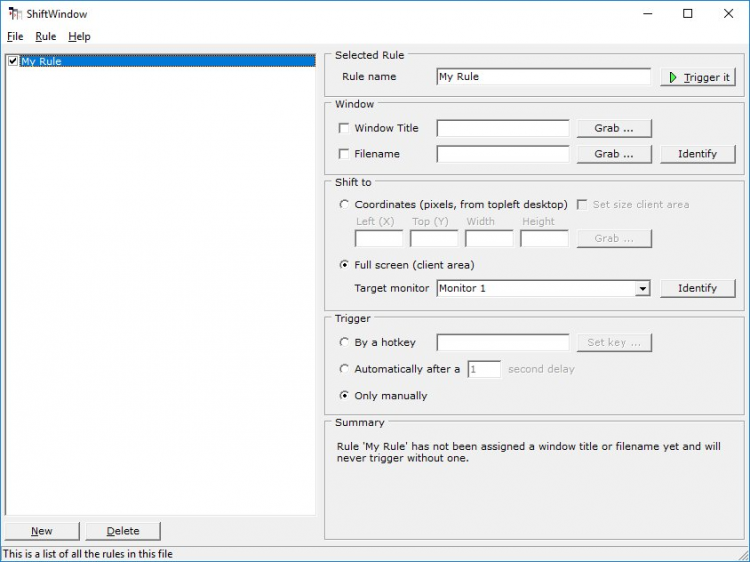Click the Summary text about My Rule
Image resolution: width=750 pixels, height=562 pixels.
(529, 452)
